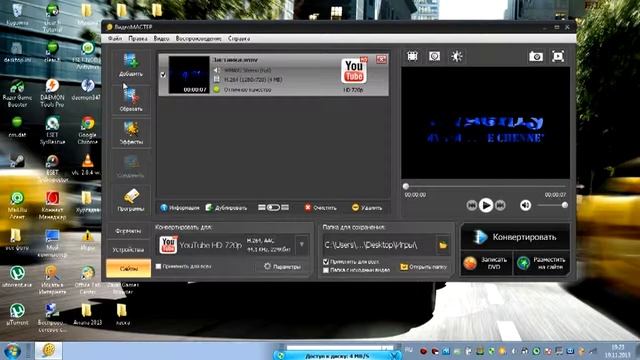Select the Сайты tab
Screen dimensions: 640x360
click(128, 269)
